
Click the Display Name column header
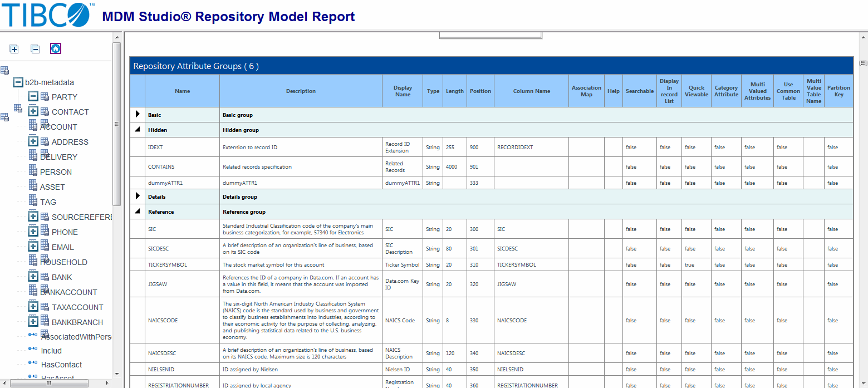403,91
